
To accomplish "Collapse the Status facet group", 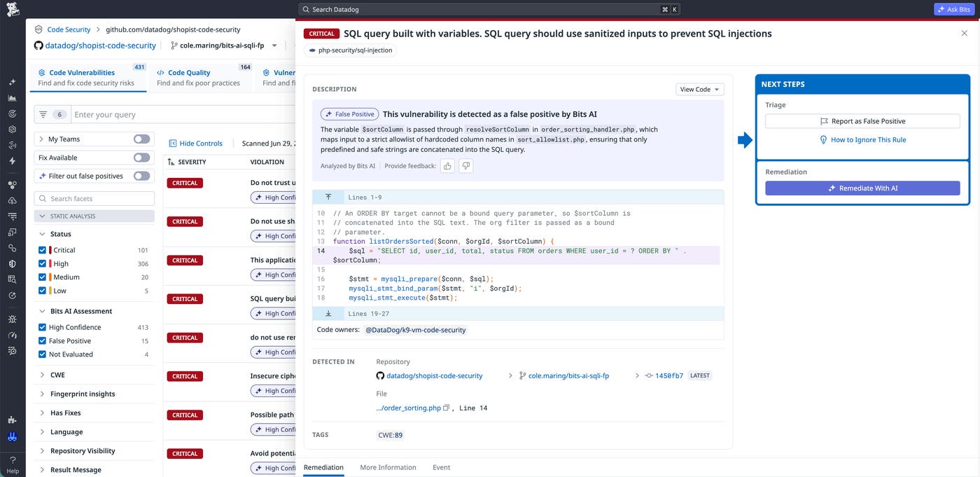I will tap(42, 234).
